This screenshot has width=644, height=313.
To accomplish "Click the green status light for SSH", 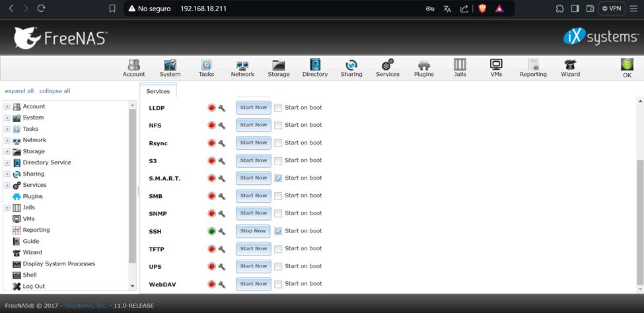I will click(x=212, y=231).
